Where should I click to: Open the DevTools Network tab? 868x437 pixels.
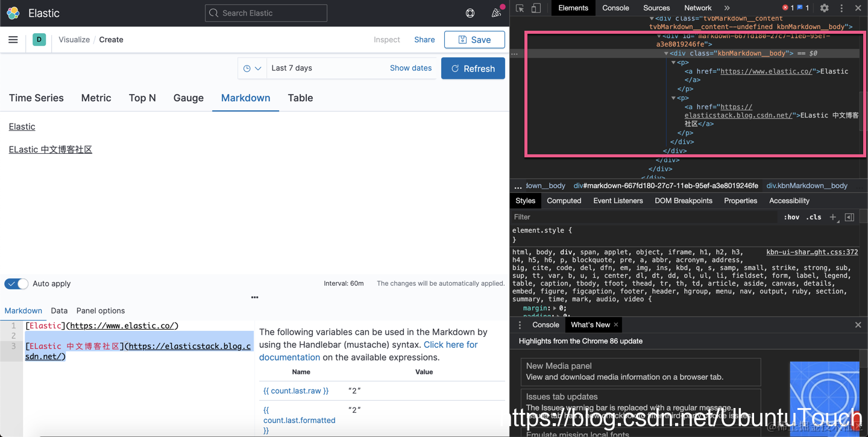698,8
